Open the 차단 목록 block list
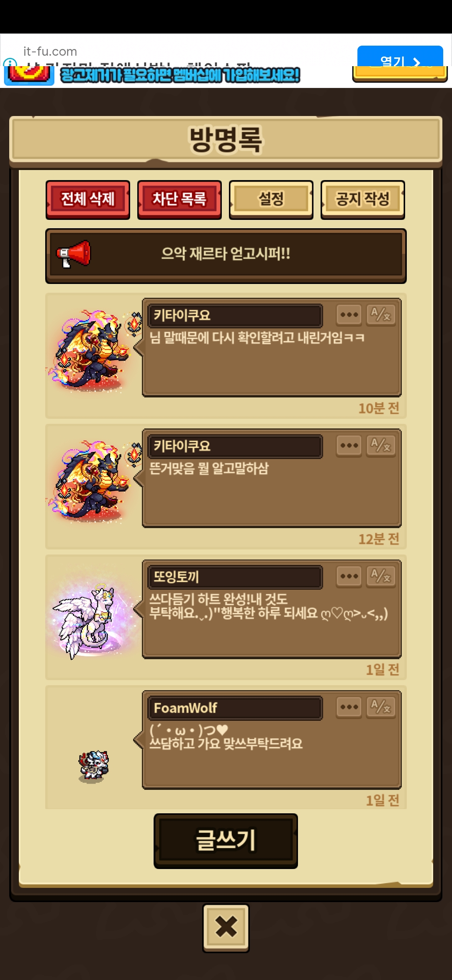Viewport: 452px width, 980px height. (180, 200)
